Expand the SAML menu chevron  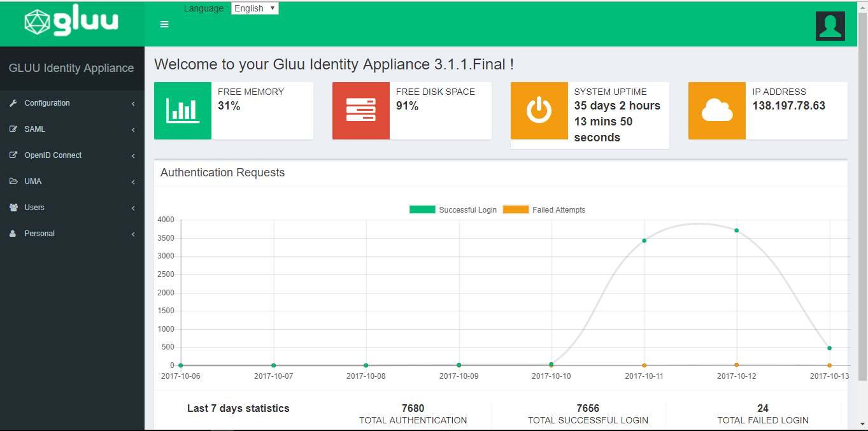(x=133, y=130)
